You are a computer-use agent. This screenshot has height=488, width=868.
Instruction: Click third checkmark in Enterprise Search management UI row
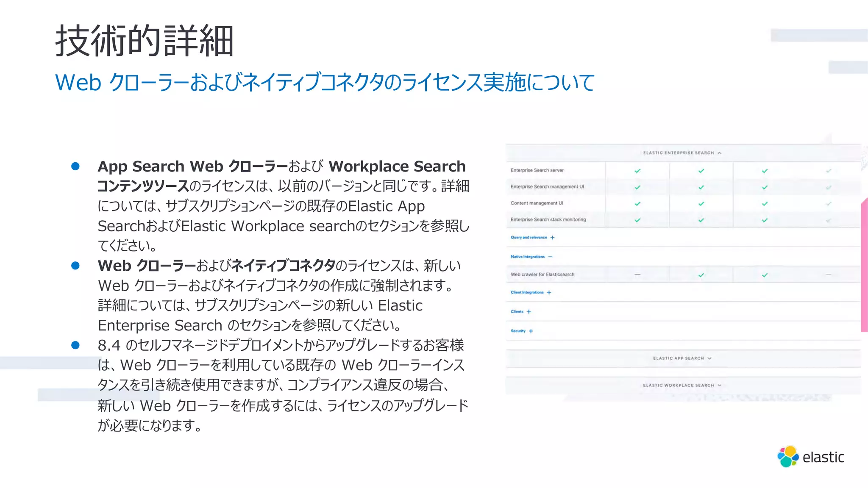click(765, 187)
